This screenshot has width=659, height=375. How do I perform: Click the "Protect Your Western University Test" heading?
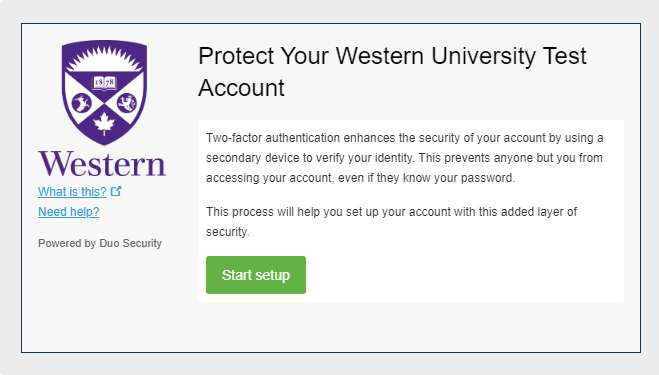pos(392,56)
